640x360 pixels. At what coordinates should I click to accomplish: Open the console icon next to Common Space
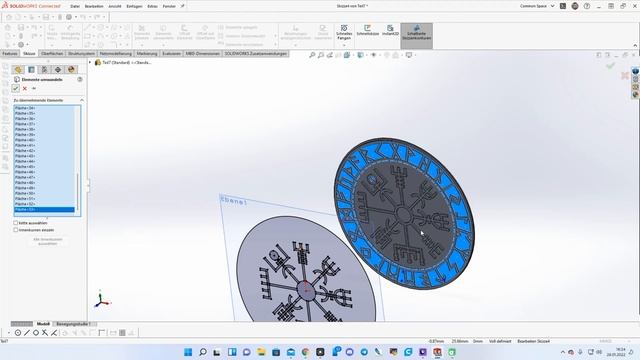click(x=563, y=6)
